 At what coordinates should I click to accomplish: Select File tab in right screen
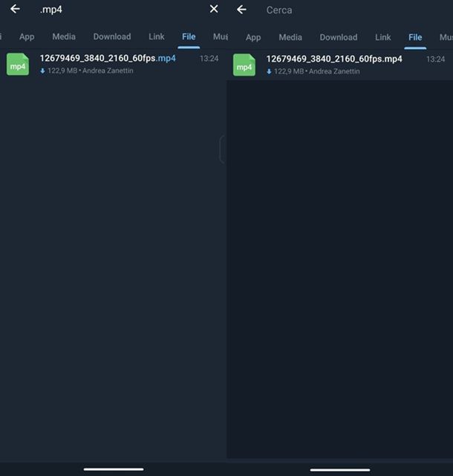415,37
